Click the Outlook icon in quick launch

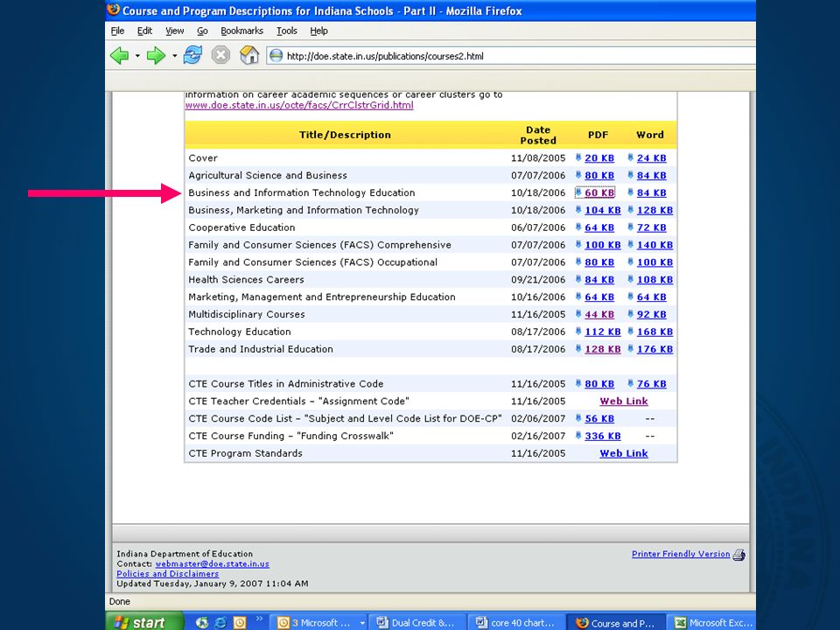coord(240,622)
